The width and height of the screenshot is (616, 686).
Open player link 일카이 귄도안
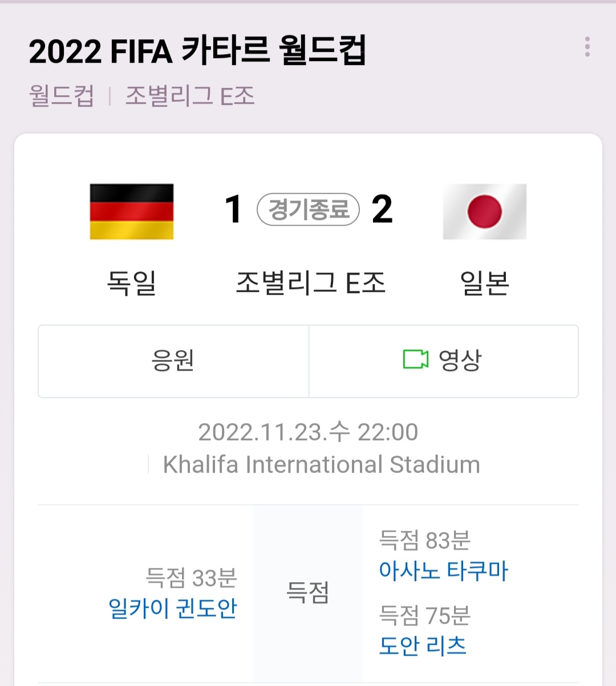(173, 608)
